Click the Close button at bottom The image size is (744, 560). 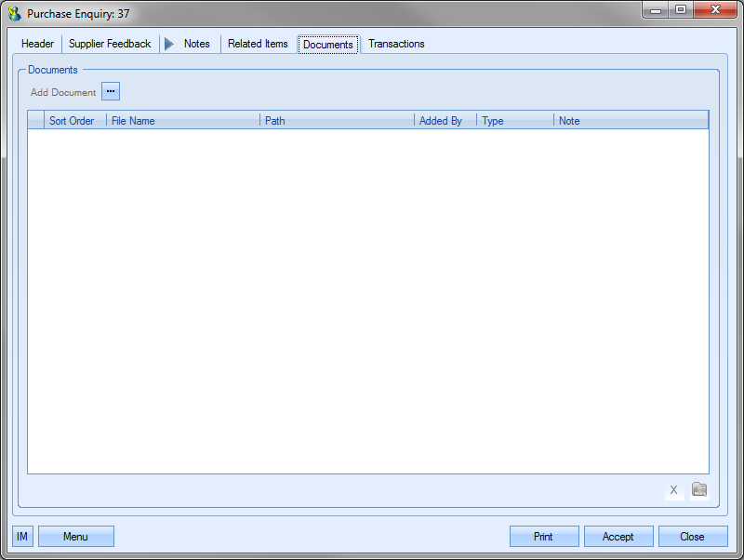(x=693, y=536)
